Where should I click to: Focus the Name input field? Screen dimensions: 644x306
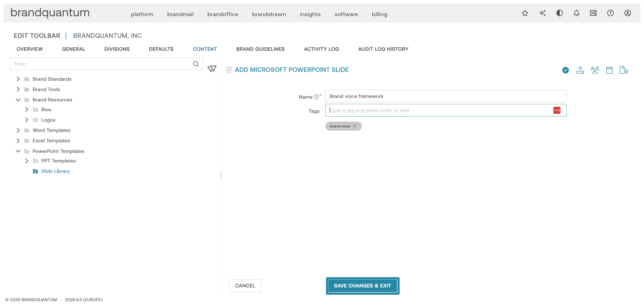pyautogui.click(x=446, y=96)
